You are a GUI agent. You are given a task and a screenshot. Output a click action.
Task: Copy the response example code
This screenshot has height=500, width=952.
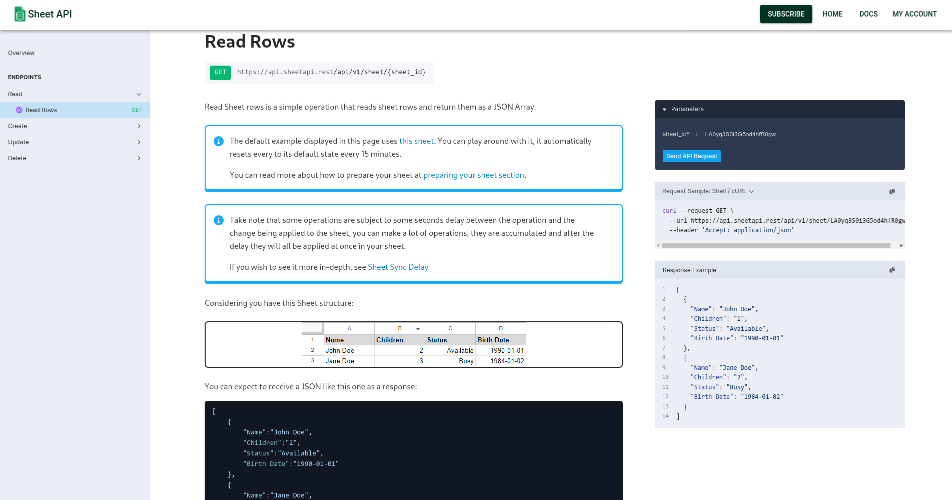click(892, 270)
